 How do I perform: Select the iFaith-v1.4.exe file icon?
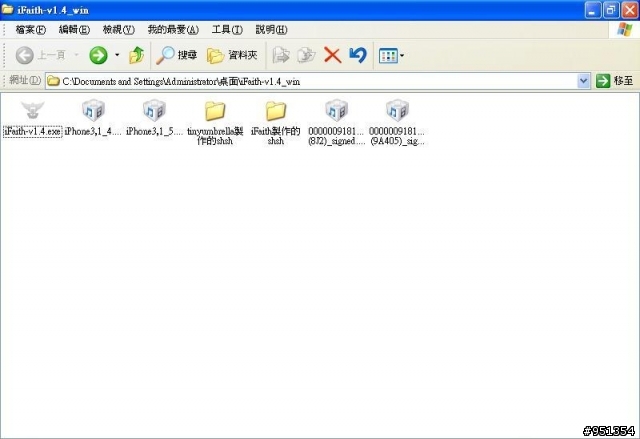(x=32, y=110)
